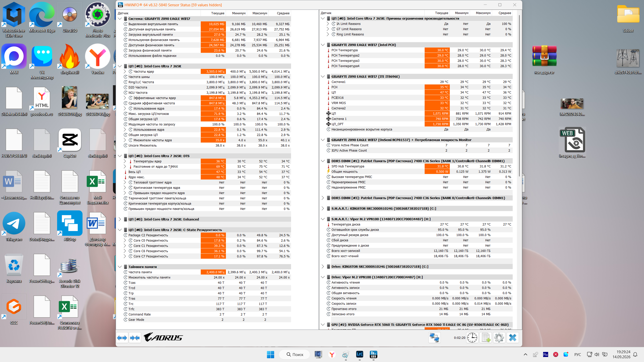Select the Uncore Множитель row
The image size is (644, 362).
(207, 145)
